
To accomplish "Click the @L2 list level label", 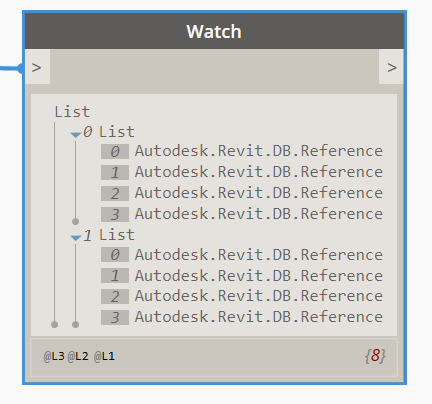I will pos(78,356).
